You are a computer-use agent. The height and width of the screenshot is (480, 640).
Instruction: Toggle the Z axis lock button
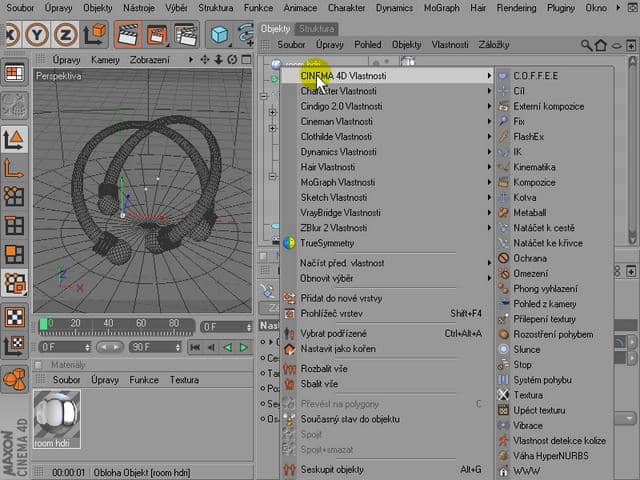(65, 34)
